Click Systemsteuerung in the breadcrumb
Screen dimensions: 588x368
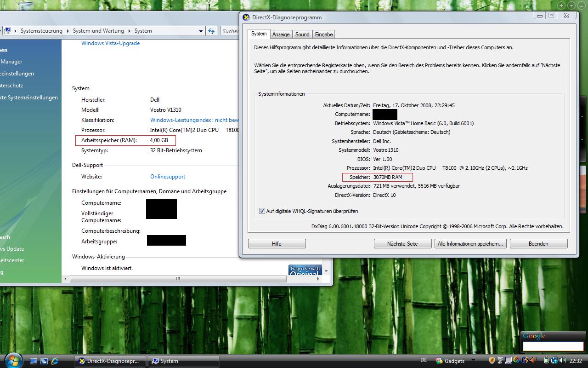tap(41, 31)
